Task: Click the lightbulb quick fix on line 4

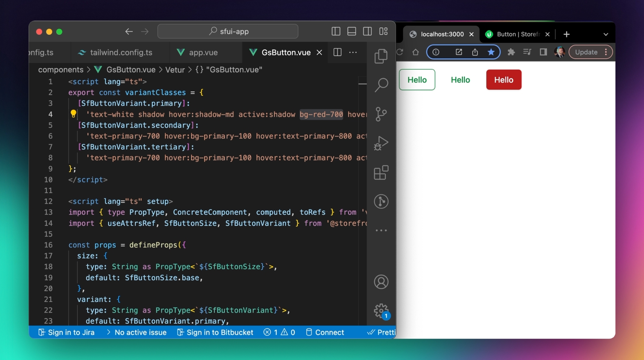Action: click(73, 114)
